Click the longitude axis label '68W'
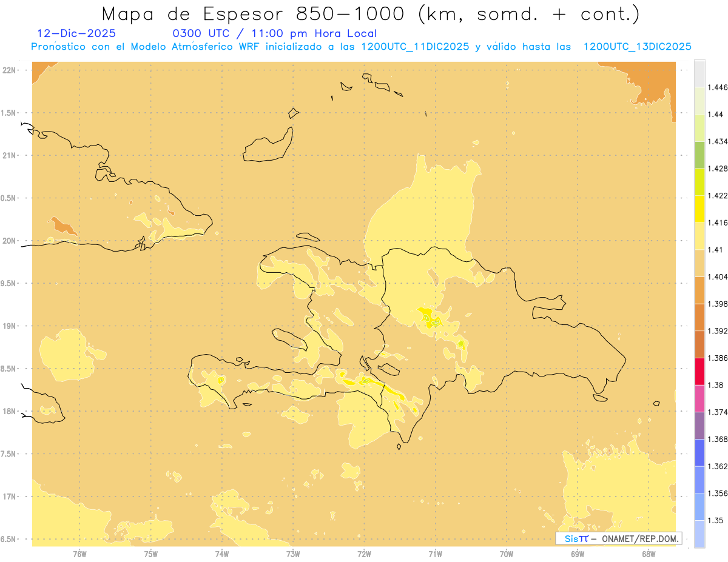 pos(649,554)
